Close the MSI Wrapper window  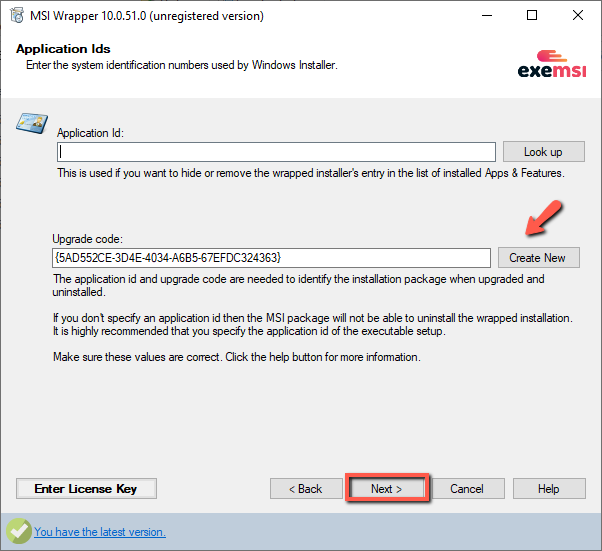[x=577, y=16]
